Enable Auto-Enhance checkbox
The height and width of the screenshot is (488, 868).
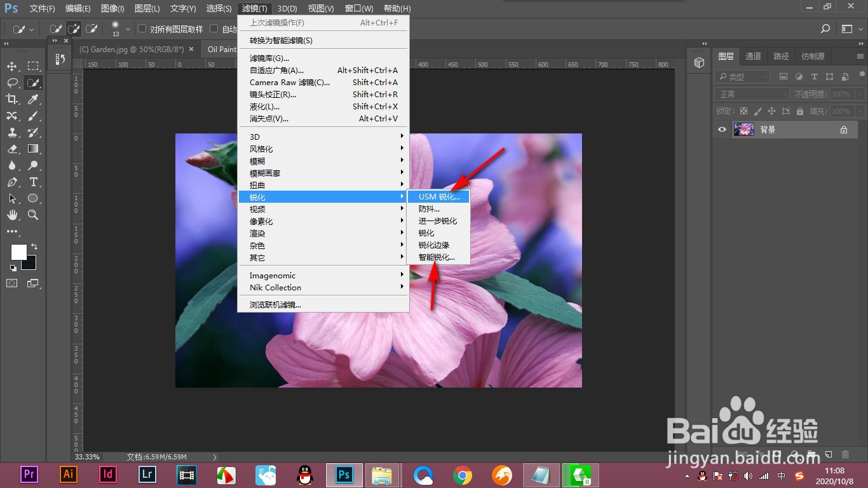[214, 29]
